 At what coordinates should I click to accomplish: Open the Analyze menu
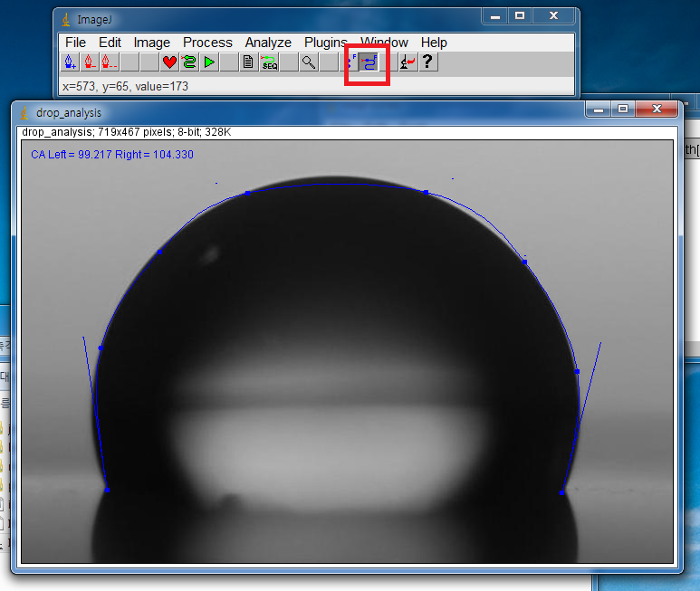pyautogui.click(x=268, y=43)
